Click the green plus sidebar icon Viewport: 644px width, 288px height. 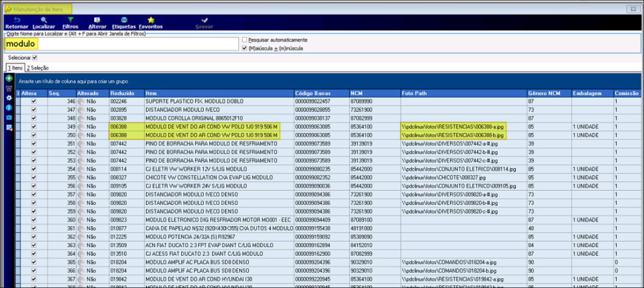point(8,78)
